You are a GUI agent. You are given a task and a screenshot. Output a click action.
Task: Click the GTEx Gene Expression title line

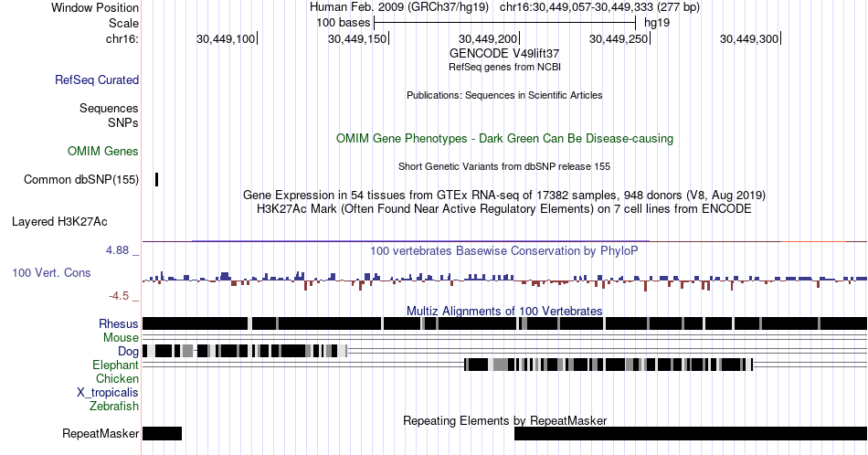(x=504, y=195)
